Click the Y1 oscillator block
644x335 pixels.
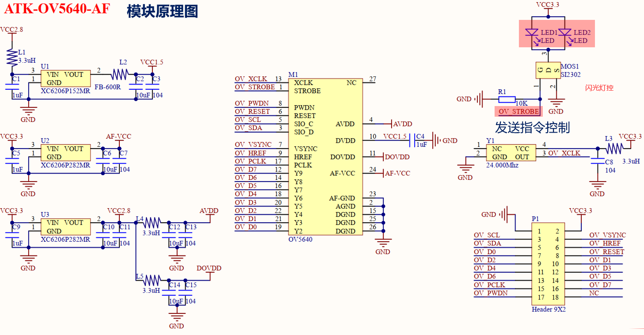pos(511,152)
